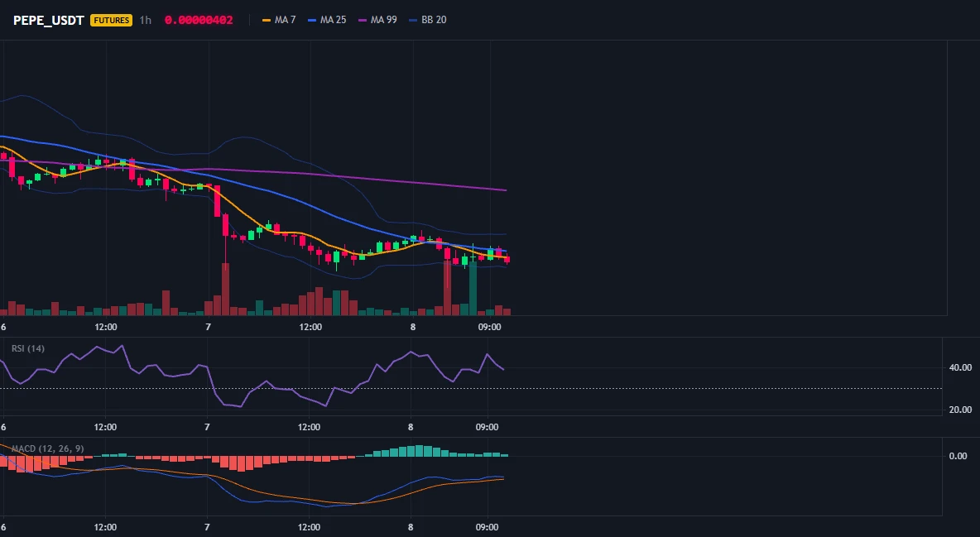Click 09:00 on the price chart time axis
Screen dimensions: 980x537
489,327
